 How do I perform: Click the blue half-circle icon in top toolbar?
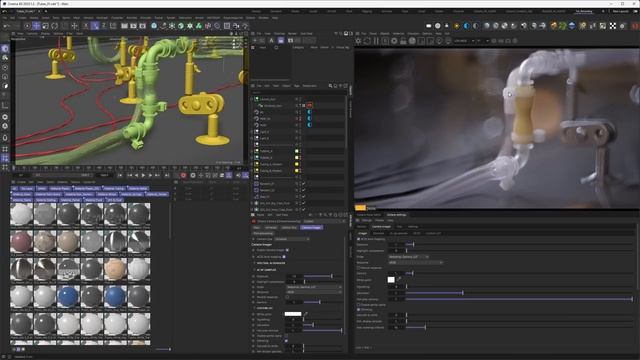click(467, 26)
